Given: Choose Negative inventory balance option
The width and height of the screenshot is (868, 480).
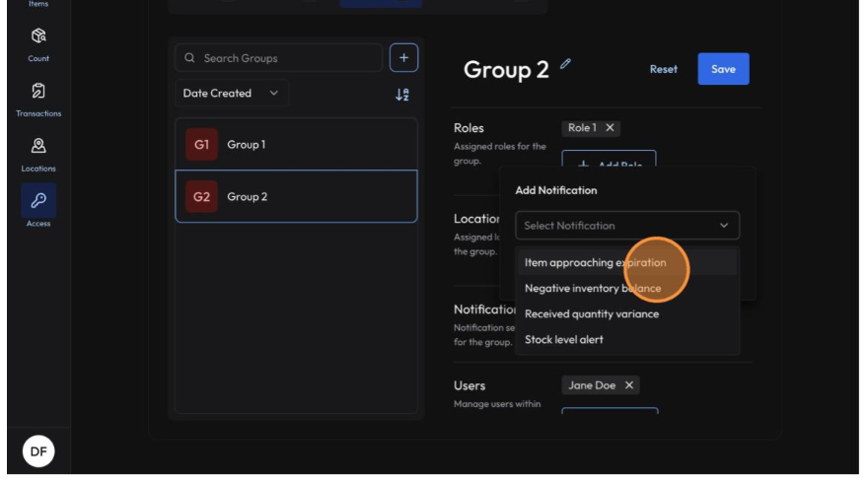Looking at the screenshot, I should coord(627,288).
